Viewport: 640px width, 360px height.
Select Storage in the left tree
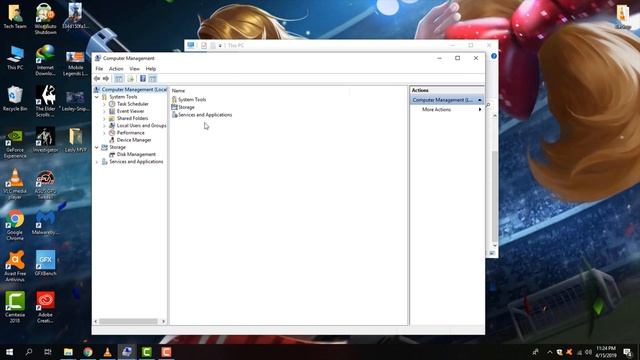(x=117, y=147)
